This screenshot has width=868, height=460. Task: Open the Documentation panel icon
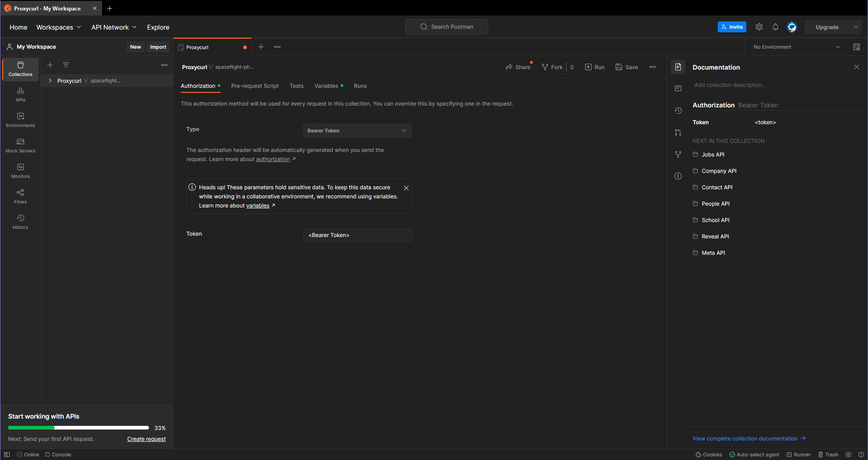pyautogui.click(x=678, y=67)
